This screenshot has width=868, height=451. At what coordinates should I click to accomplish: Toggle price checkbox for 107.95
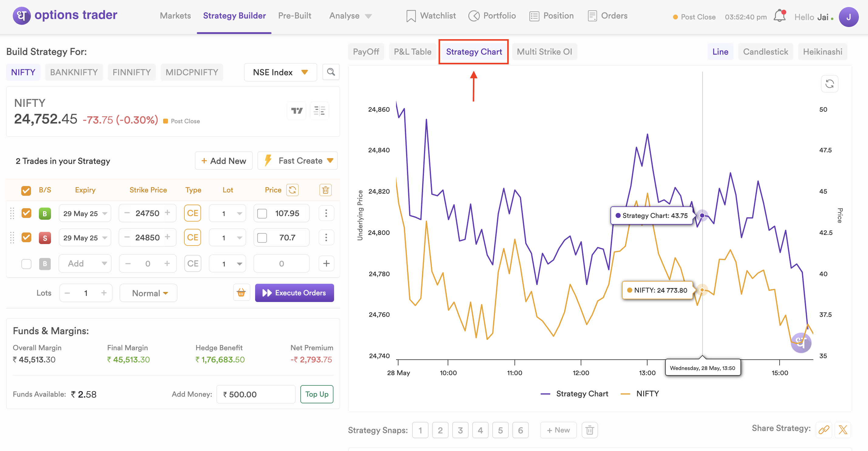(262, 214)
